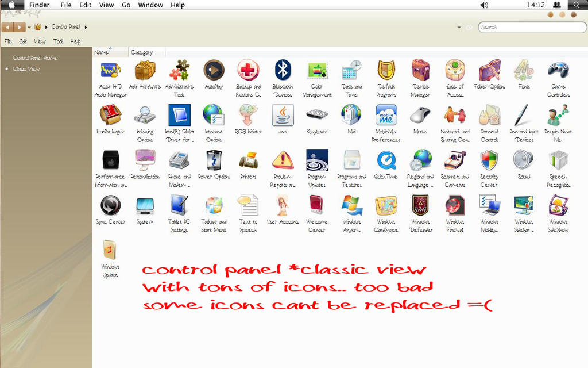Open Printers icon

click(x=248, y=160)
